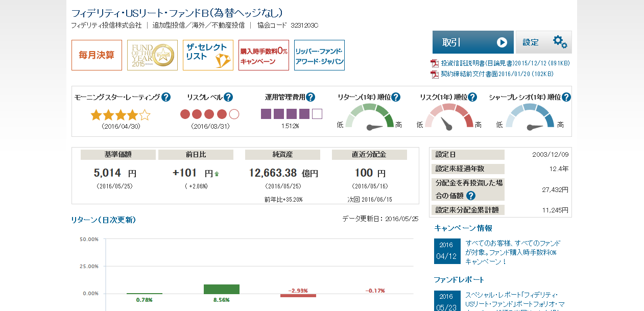Click the リターン(日次更新) heading
This screenshot has height=311, width=644.
click(104, 220)
